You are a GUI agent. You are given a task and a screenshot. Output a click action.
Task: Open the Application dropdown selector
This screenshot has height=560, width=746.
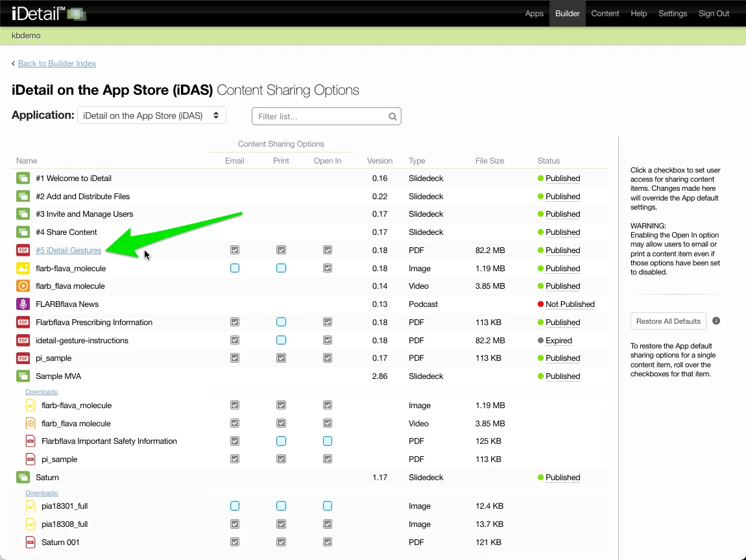point(152,116)
